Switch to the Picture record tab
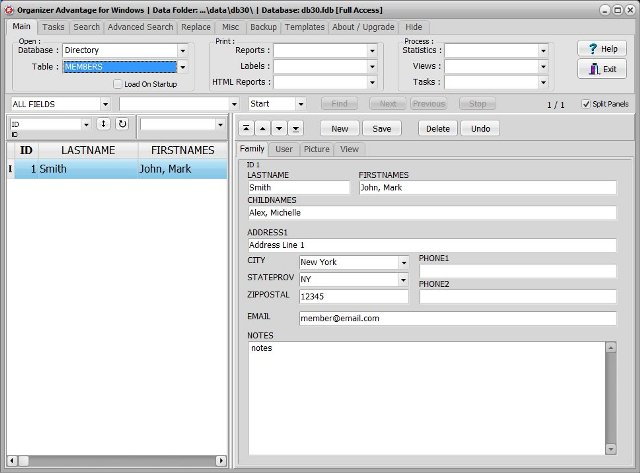The image size is (640, 473). coord(317,149)
